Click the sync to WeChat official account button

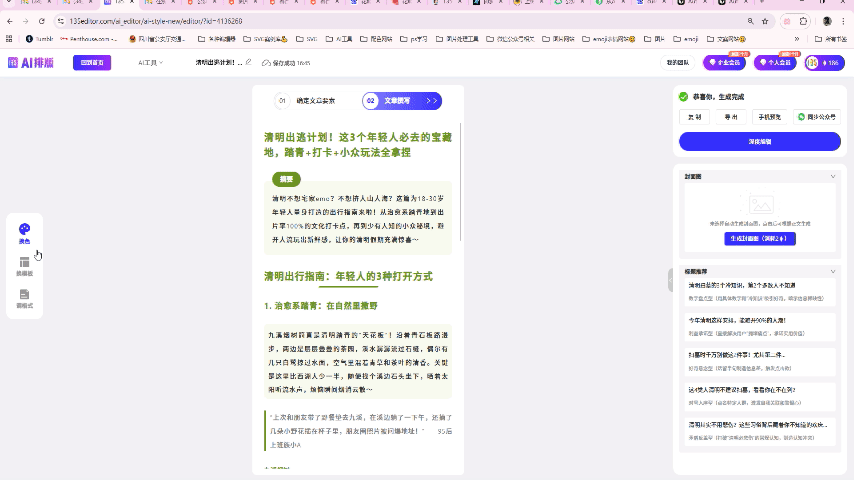click(x=817, y=117)
